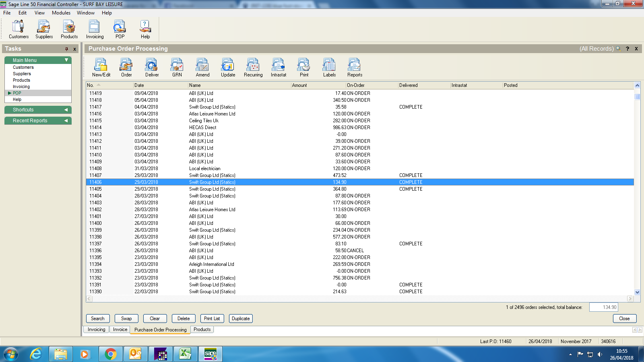Click the Recurring orders icon
644x362 pixels.
253,67
